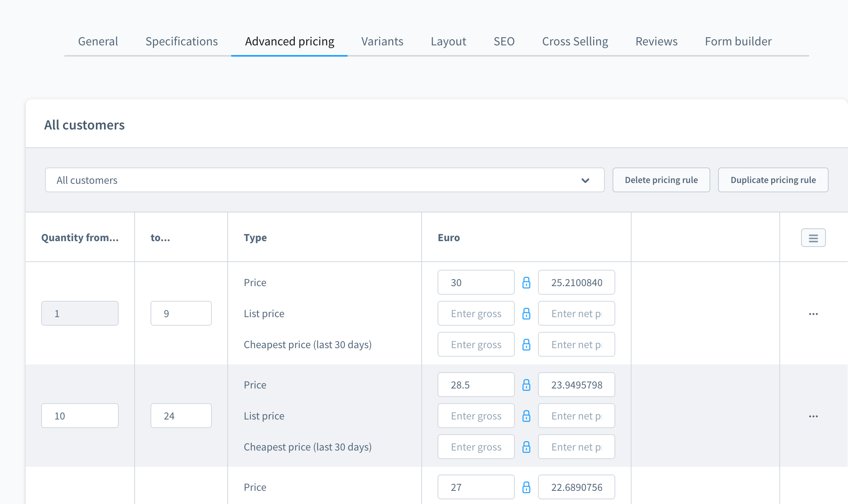The image size is (848, 504).
Task: Click the gross price field showing 30
Action: [x=476, y=282]
